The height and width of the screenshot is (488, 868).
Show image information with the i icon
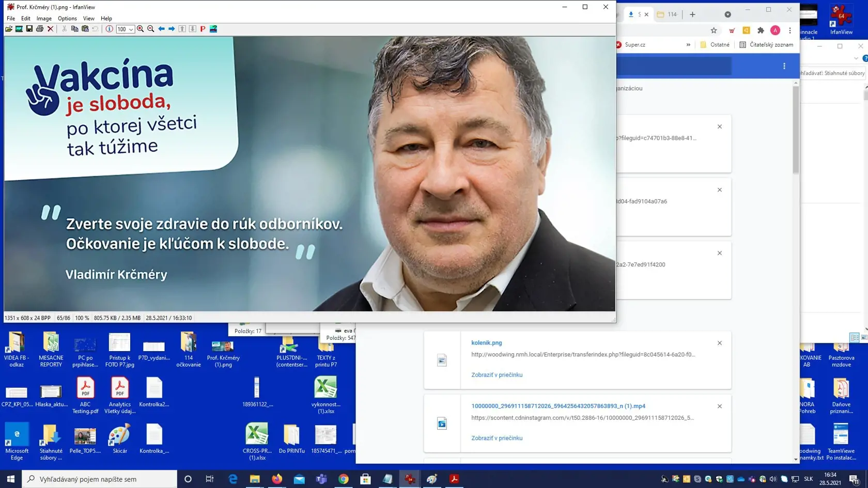click(109, 29)
